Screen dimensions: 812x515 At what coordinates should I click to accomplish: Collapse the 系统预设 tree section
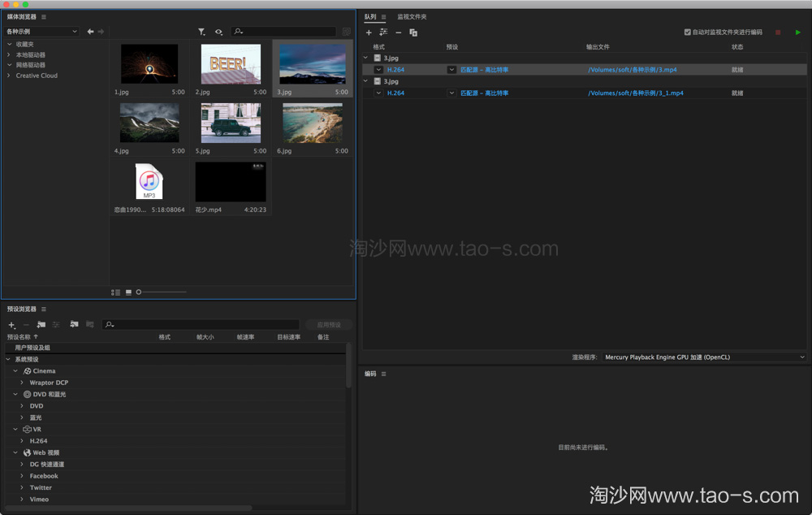point(7,359)
